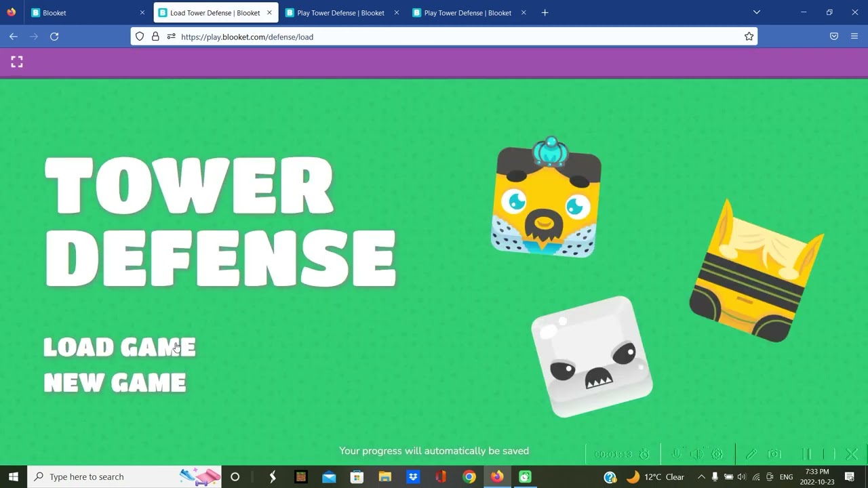The image size is (868, 488).
Task: Open Firefox application menu
Action: click(x=854, y=37)
